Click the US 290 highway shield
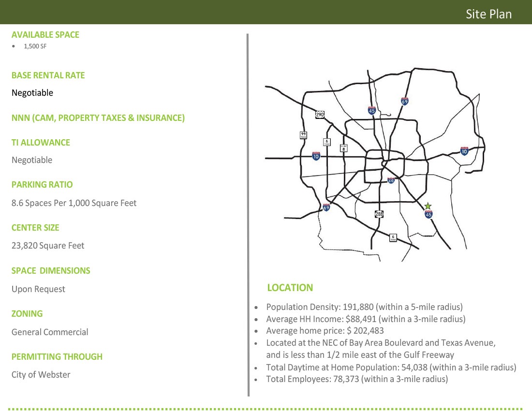 (320, 115)
